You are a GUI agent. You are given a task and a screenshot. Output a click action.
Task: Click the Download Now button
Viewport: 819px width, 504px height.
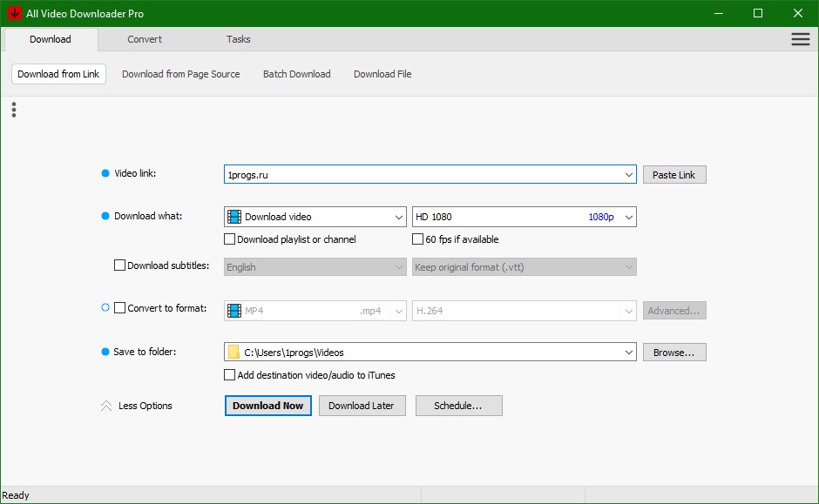tap(267, 405)
